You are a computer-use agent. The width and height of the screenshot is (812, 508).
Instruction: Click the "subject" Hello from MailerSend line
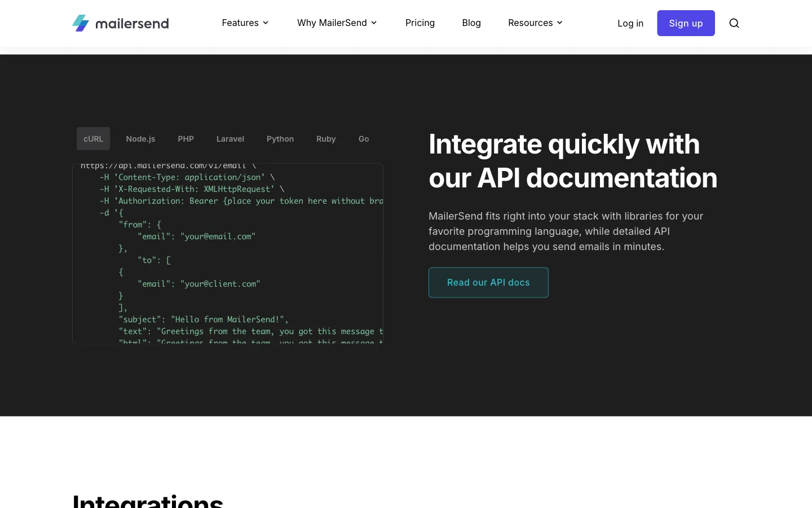point(204,319)
